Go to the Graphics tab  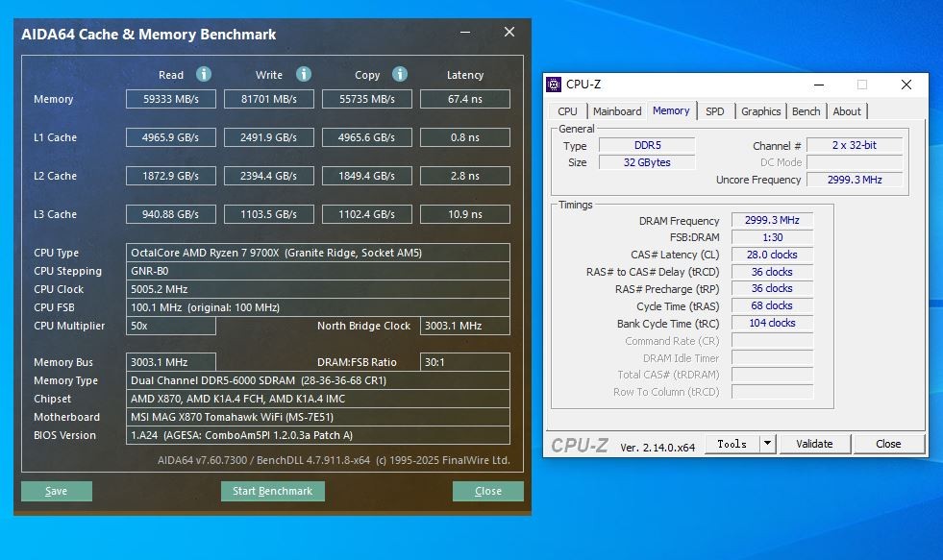click(x=760, y=111)
